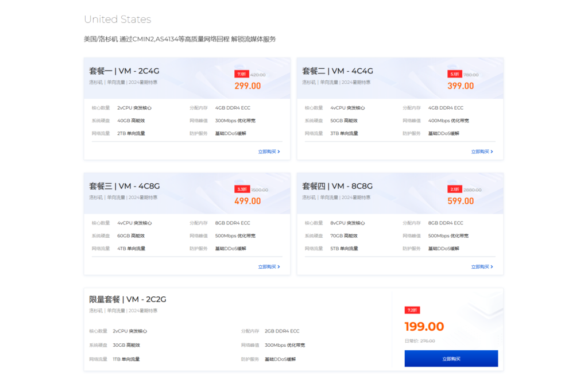Click the 套餐四 | VM - 8C8G title
Image resolution: width=588 pixels, height=387 pixels.
click(x=338, y=186)
